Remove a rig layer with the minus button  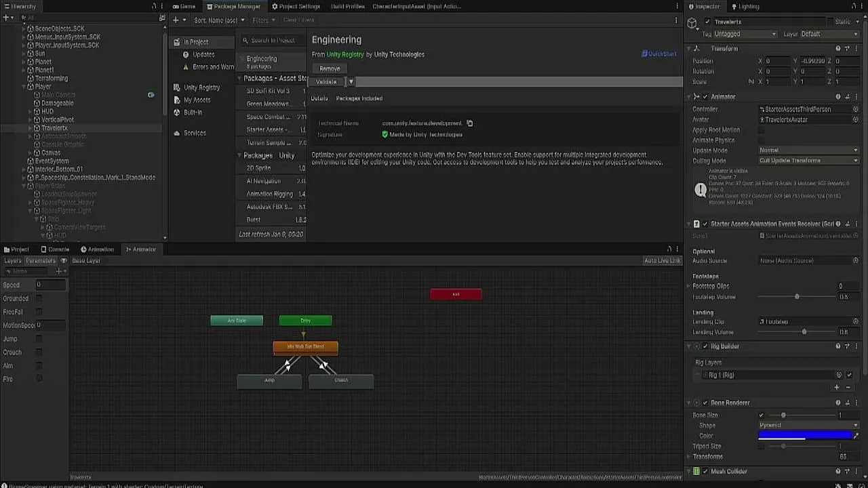[848, 387]
